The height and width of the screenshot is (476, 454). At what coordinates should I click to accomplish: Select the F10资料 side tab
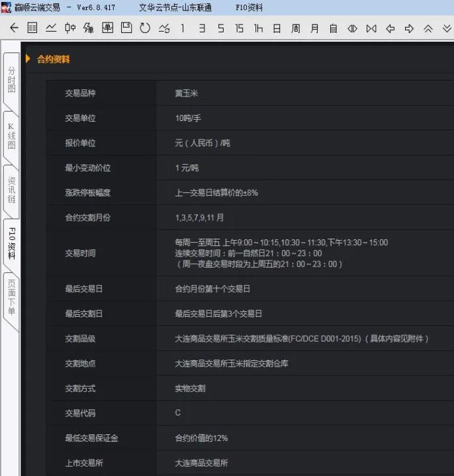(x=11, y=243)
